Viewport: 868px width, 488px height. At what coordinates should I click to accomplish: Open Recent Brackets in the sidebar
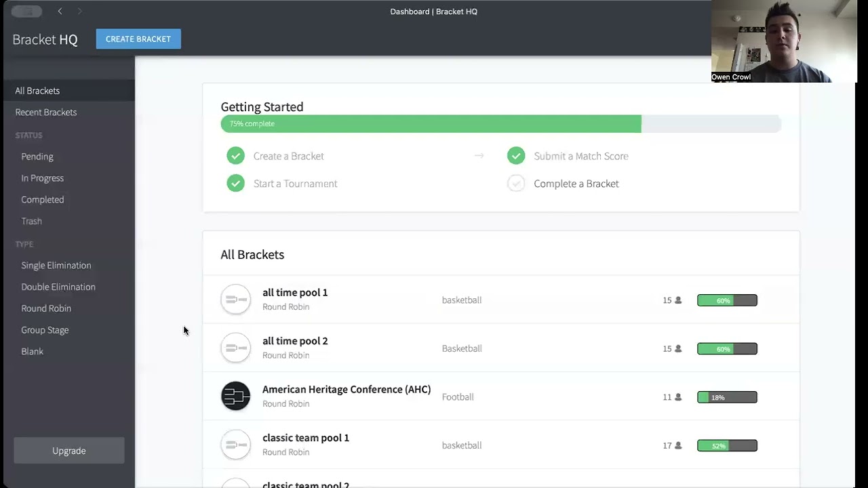(x=46, y=113)
